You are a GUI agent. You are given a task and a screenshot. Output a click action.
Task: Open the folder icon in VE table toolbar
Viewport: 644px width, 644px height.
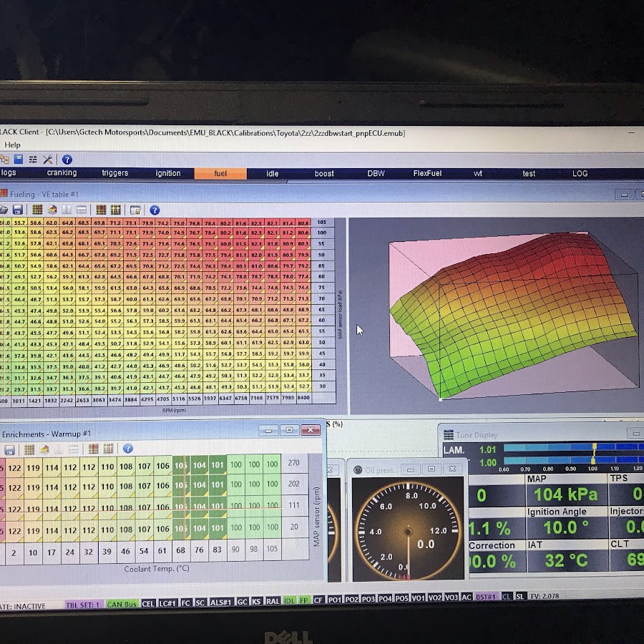point(4,210)
